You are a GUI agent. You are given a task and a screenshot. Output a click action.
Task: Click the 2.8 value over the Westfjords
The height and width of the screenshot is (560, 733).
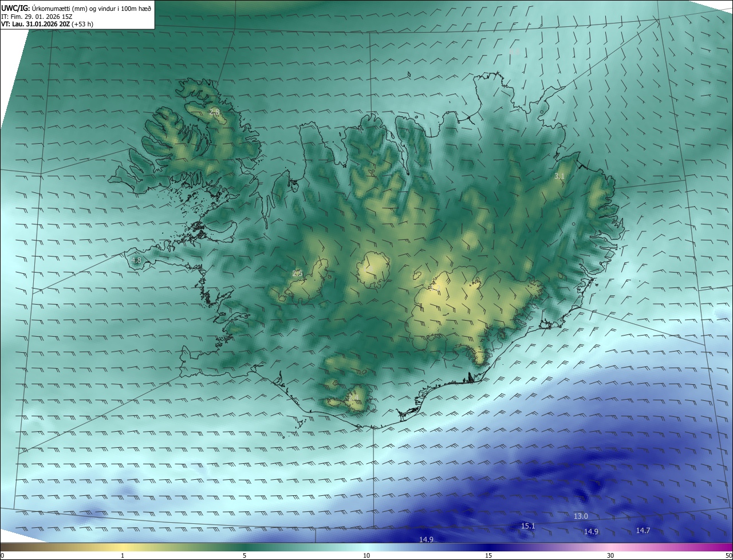point(215,112)
